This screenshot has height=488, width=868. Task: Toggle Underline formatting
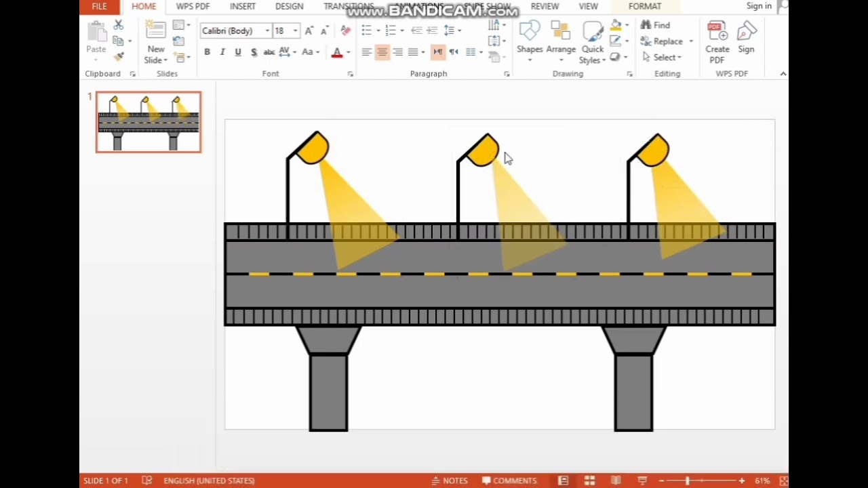238,52
